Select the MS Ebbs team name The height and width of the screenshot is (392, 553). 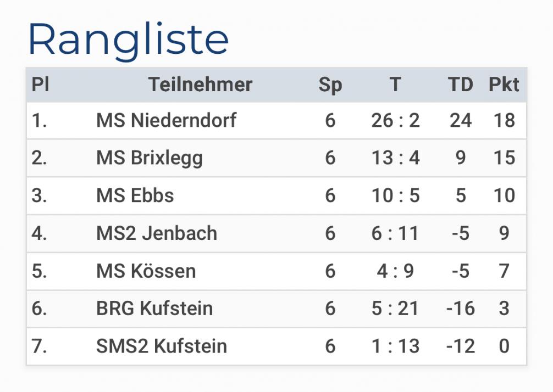(135, 195)
